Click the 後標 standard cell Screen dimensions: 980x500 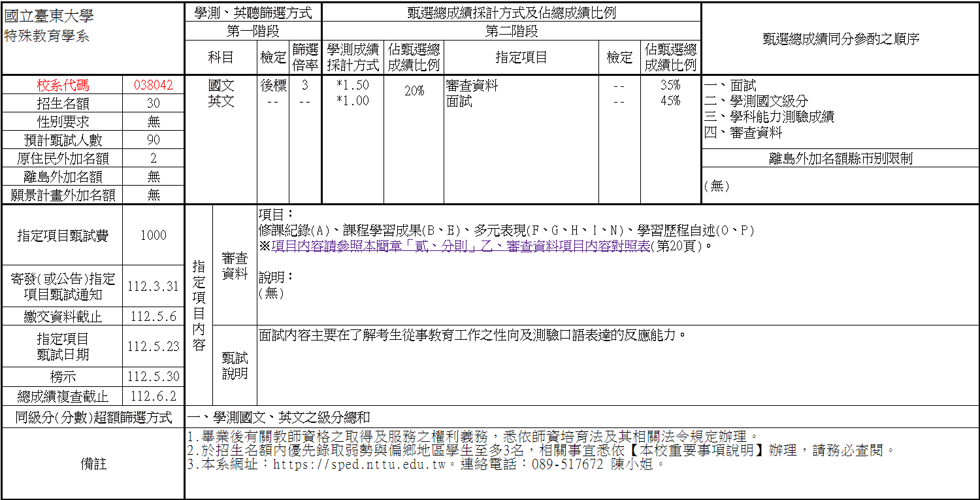tap(273, 85)
